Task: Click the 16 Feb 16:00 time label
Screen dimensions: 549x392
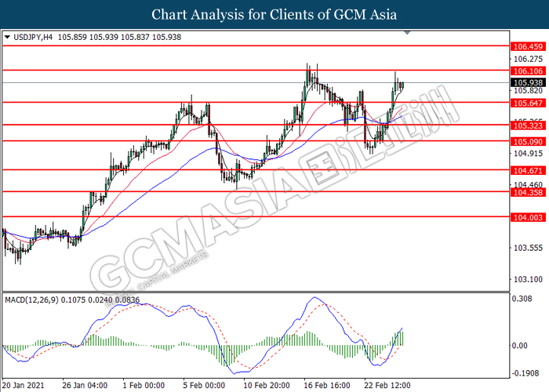Action: (327, 386)
